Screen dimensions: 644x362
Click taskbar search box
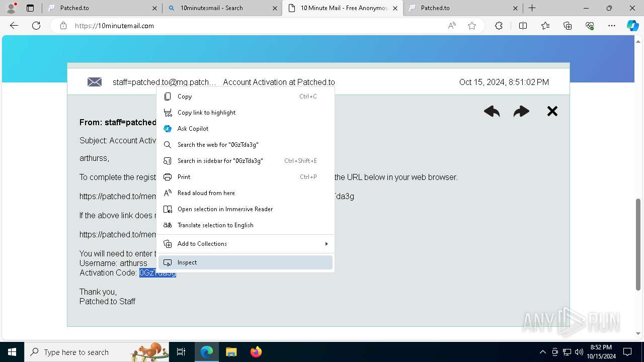coord(98,352)
